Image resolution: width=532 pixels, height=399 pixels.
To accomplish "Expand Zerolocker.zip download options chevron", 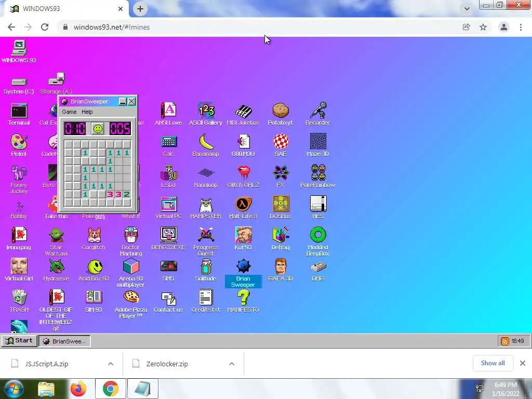I will pos(232,364).
